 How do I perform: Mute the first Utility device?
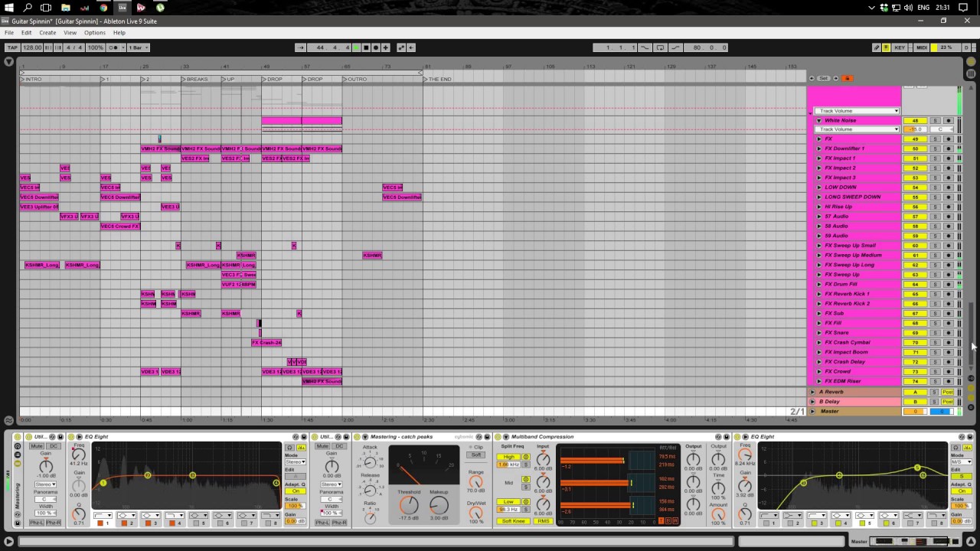click(x=37, y=446)
